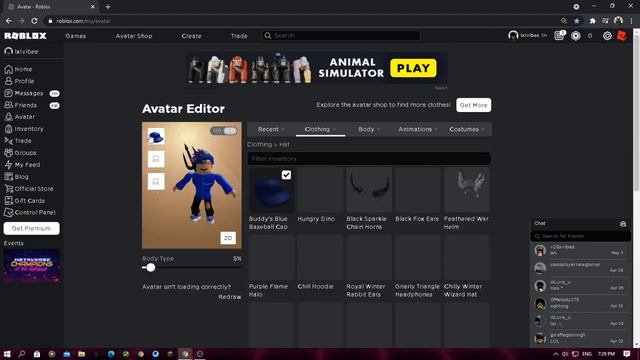Click the Roblox search field
The width and height of the screenshot is (640, 360).
[341, 36]
